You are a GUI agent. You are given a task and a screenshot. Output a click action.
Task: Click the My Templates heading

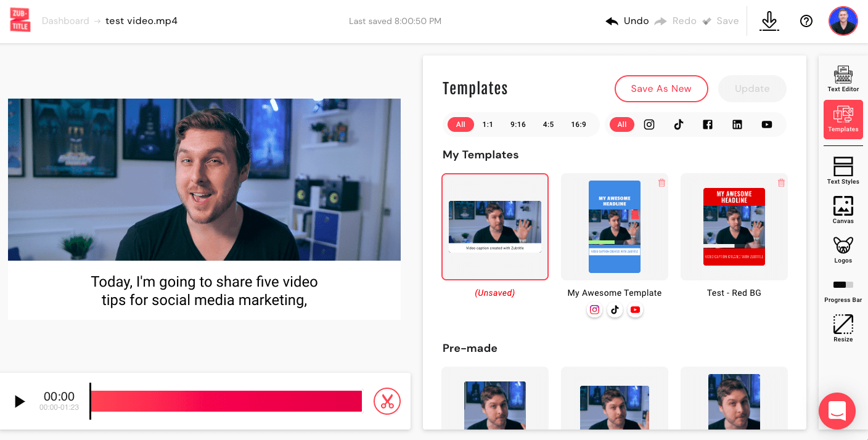coord(480,155)
